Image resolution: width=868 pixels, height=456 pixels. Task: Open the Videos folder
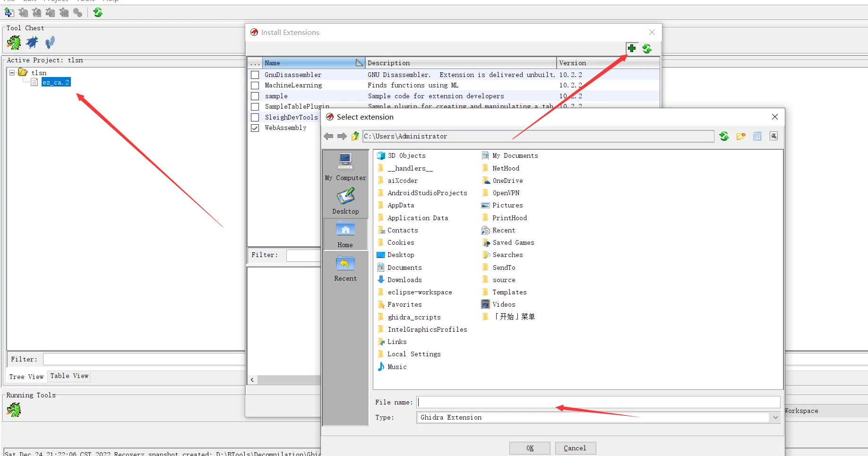point(498,304)
